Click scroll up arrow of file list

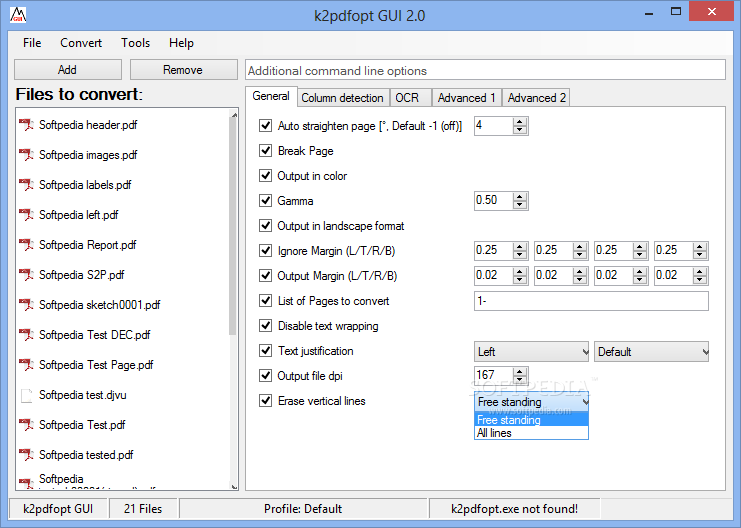[x=234, y=113]
